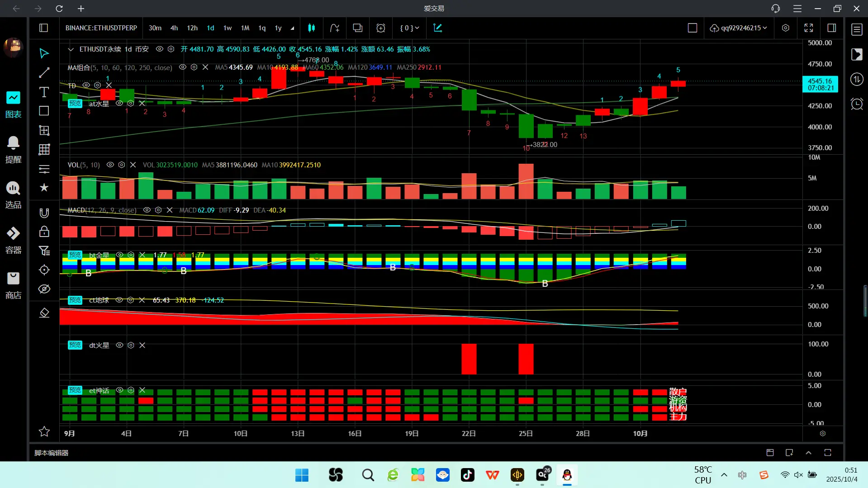Open the add alert icon in toolbar
Image resolution: width=868 pixels, height=488 pixels.
click(381, 28)
